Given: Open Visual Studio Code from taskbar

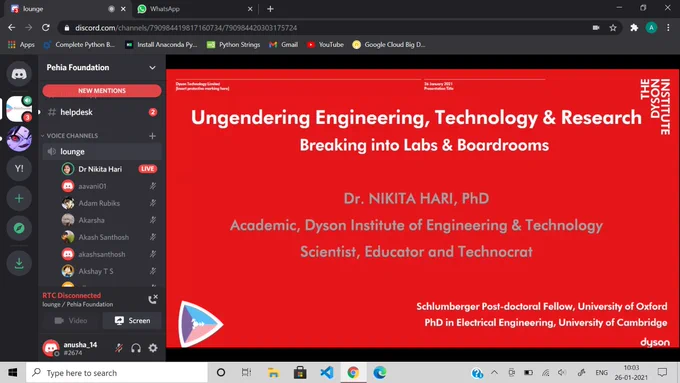Looking at the screenshot, I should click(x=327, y=373).
